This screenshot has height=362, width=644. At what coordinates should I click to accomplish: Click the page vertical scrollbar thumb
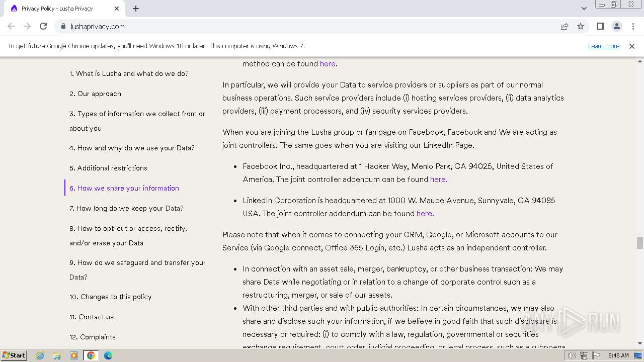tap(639, 243)
